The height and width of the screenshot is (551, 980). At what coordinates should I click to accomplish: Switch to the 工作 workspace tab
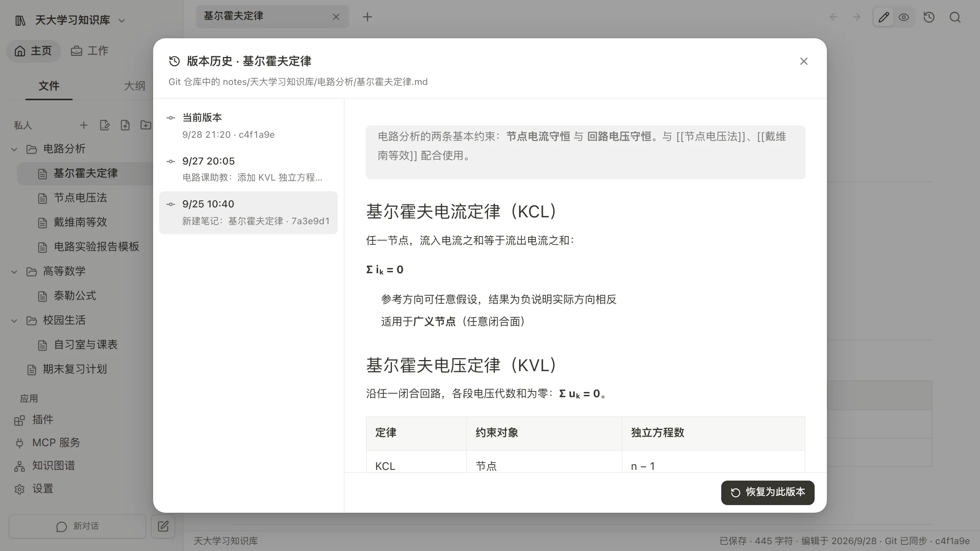[90, 51]
